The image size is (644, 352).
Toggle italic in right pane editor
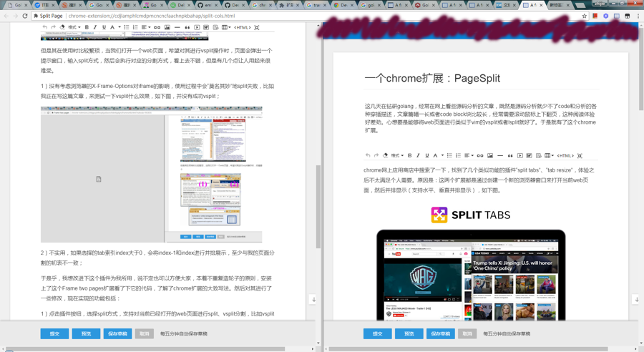click(418, 155)
